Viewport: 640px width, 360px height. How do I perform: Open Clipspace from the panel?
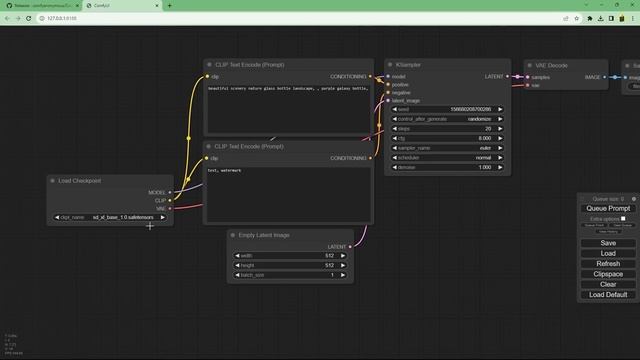click(608, 274)
